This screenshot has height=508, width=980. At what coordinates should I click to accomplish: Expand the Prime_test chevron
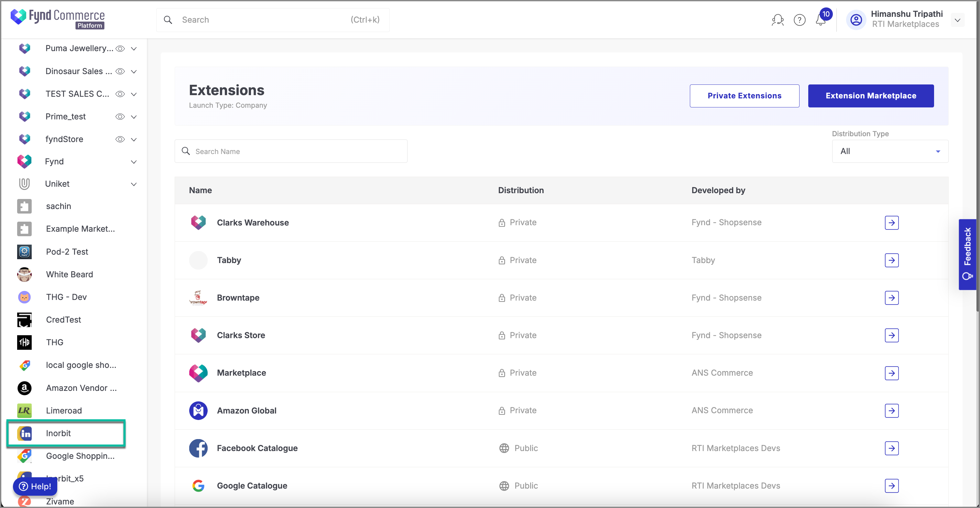134,117
